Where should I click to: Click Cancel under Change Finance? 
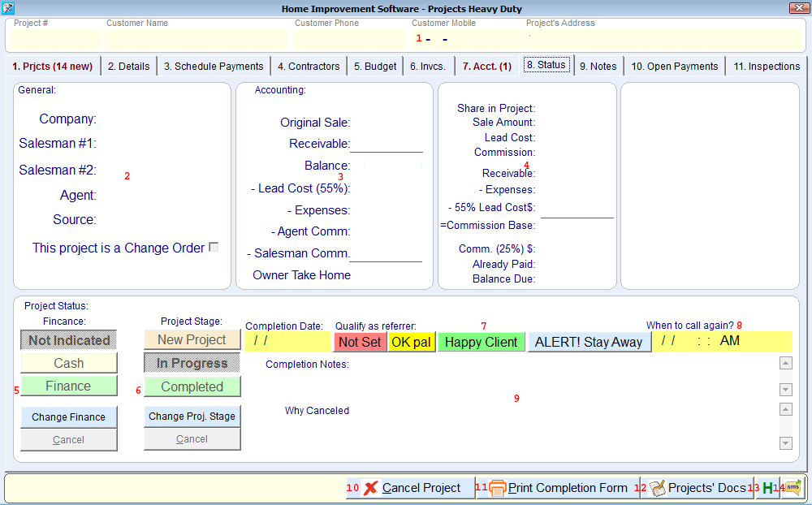[69, 440]
